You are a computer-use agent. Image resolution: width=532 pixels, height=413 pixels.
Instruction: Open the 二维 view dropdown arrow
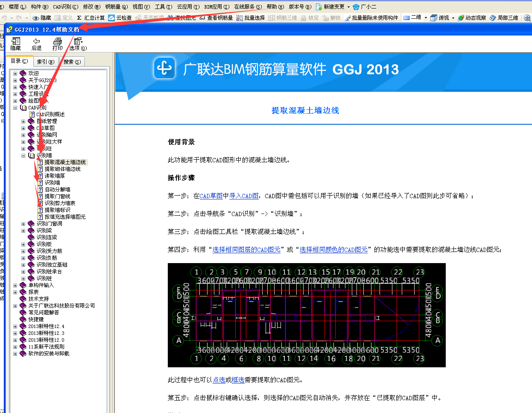[426, 18]
